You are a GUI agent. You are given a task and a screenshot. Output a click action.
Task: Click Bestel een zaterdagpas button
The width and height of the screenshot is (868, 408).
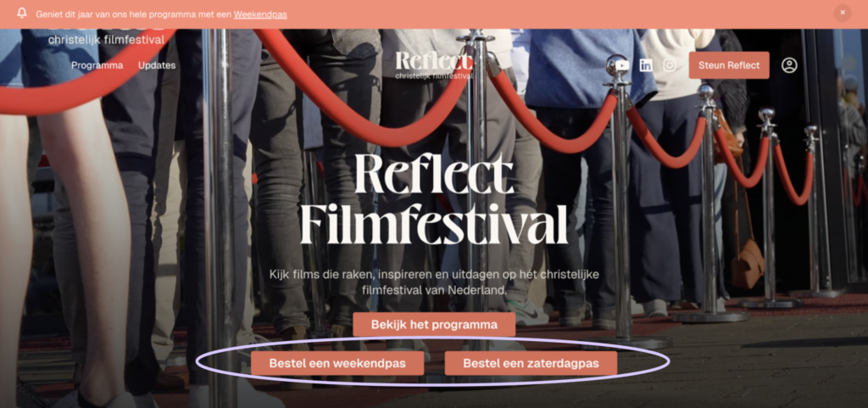531,364
